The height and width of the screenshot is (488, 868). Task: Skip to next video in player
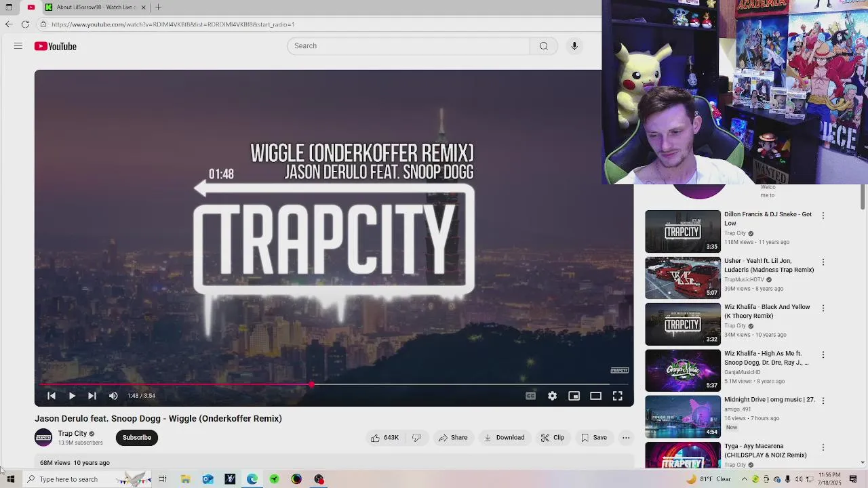(92, 396)
